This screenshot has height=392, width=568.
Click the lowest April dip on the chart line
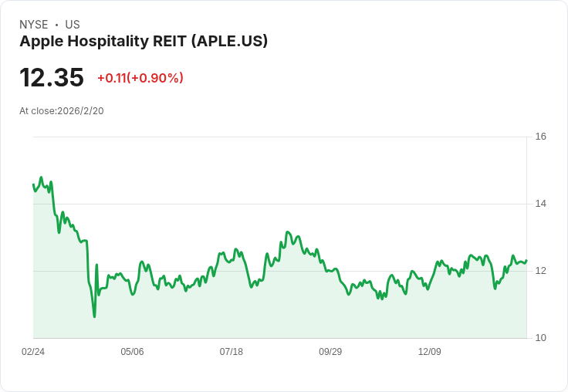click(95, 316)
